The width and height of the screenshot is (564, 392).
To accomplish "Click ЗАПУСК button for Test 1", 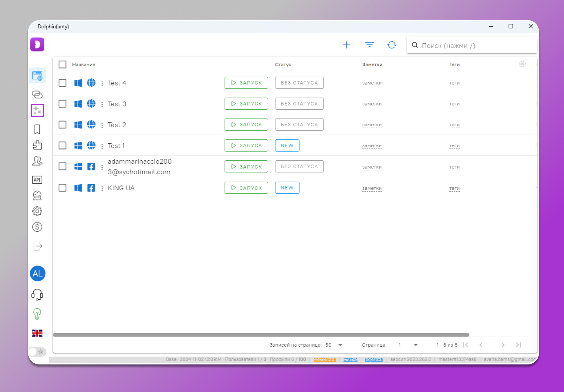I will point(246,145).
